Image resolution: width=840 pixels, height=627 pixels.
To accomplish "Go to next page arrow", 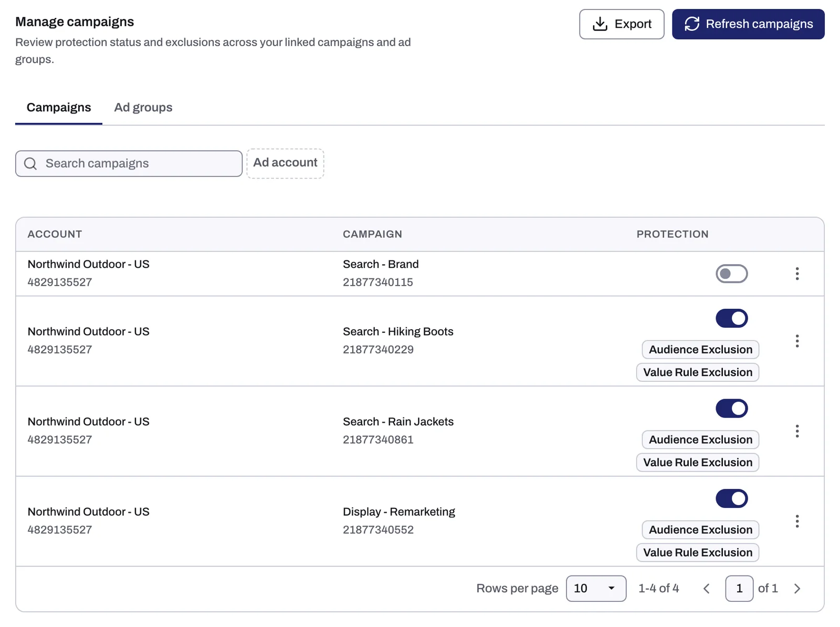I will (x=797, y=589).
